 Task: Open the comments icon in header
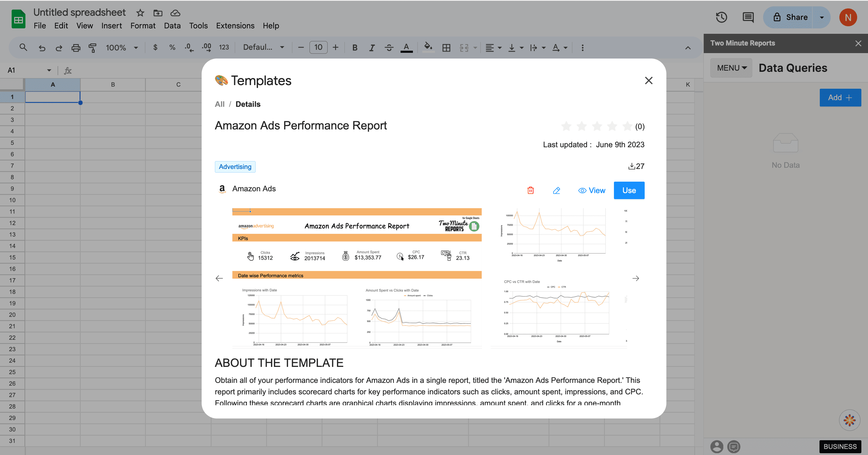(x=748, y=17)
